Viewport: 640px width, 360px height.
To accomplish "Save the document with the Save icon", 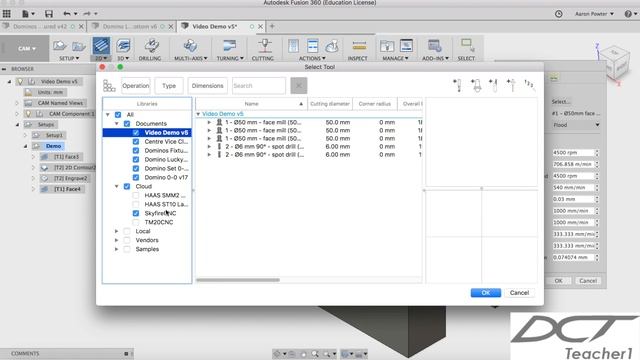I will coord(49,14).
